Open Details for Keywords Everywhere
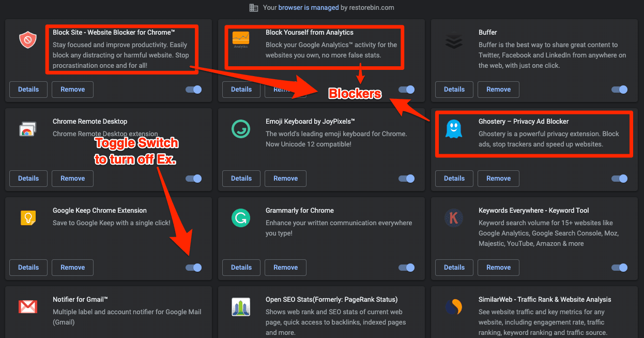The height and width of the screenshot is (338, 644). [454, 268]
